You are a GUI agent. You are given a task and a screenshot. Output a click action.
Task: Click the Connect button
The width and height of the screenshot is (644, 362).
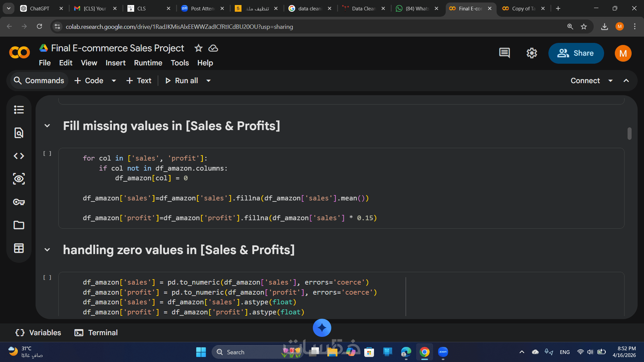click(585, 81)
